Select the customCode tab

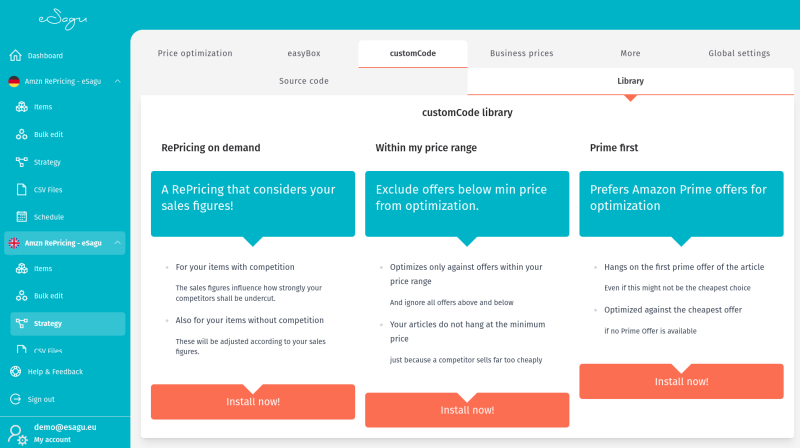[413, 53]
